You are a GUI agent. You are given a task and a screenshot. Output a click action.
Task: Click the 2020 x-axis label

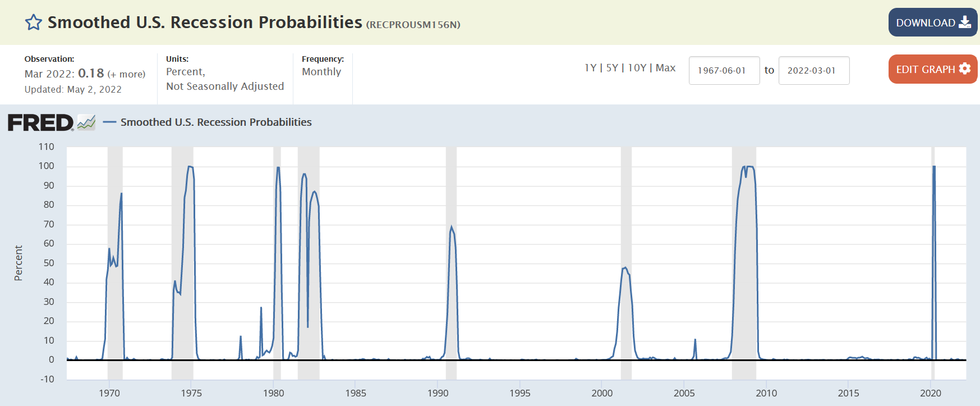[x=931, y=393]
